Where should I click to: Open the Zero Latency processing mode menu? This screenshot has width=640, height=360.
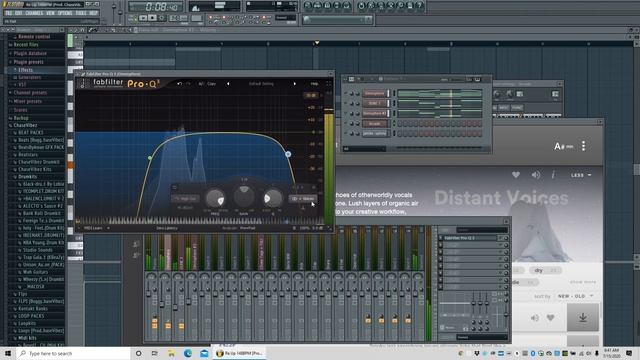(167, 228)
